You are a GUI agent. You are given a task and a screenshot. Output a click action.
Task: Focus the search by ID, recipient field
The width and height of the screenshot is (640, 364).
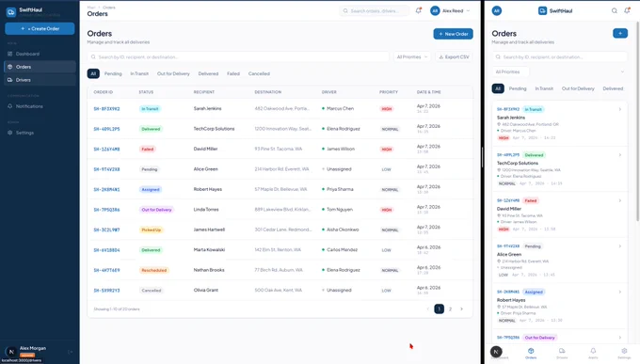tap(238, 57)
